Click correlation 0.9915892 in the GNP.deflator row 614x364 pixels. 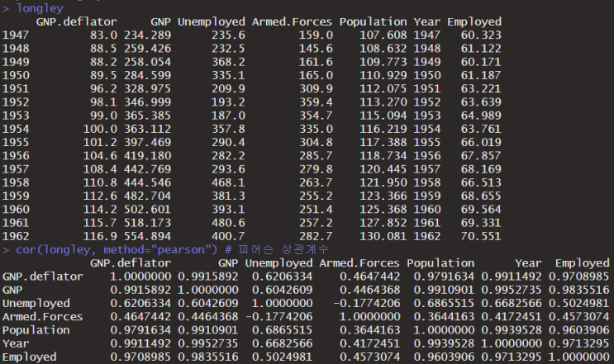pos(208,277)
